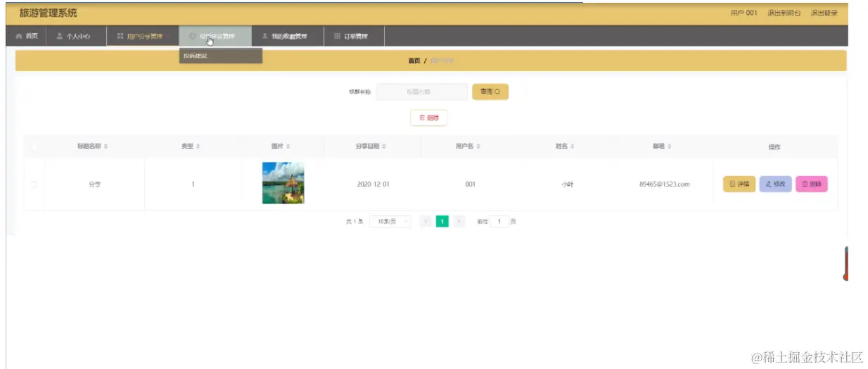Toggle the select-all checkbox in table header
The image size is (868, 369).
pos(33,146)
